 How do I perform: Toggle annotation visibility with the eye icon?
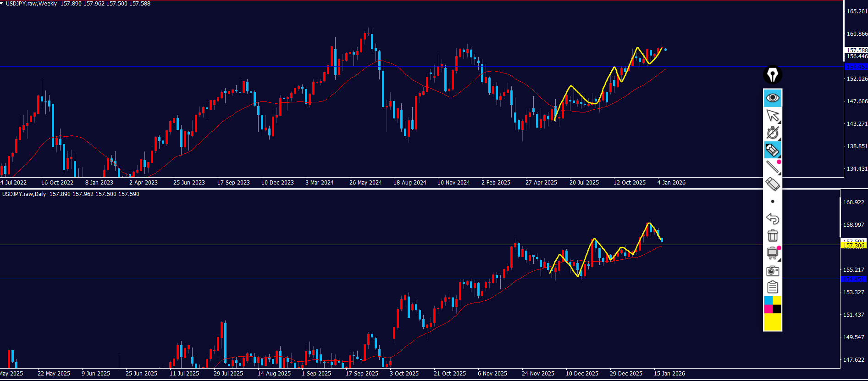click(x=773, y=98)
